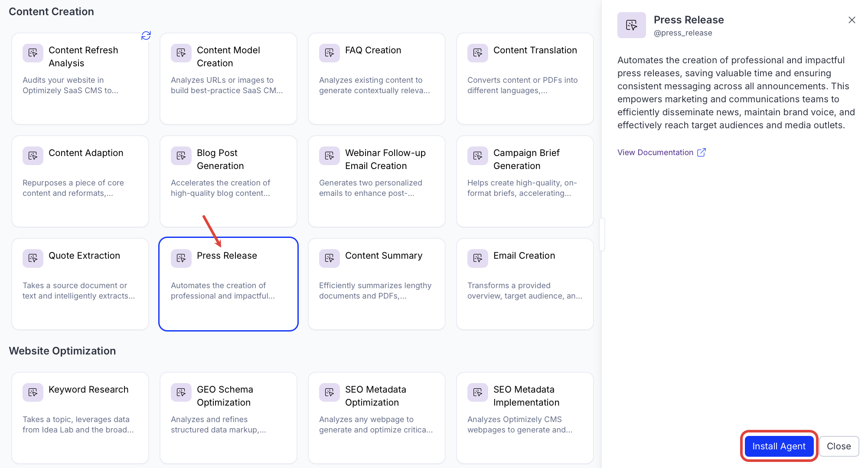Select the Blog Post Generation card
The image size is (868, 468).
(228, 181)
